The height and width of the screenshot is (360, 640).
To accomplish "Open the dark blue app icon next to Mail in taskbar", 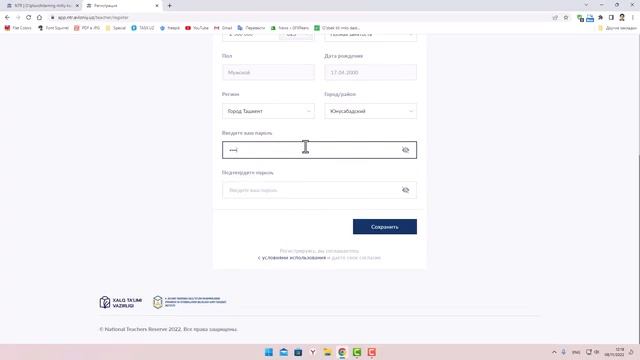I will coord(298,352).
